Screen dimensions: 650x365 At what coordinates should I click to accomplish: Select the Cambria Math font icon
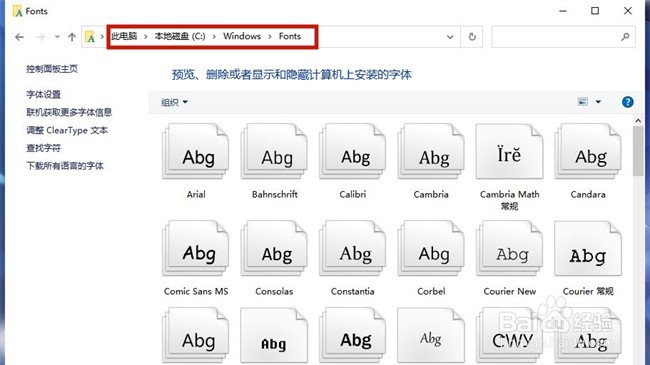coord(509,151)
